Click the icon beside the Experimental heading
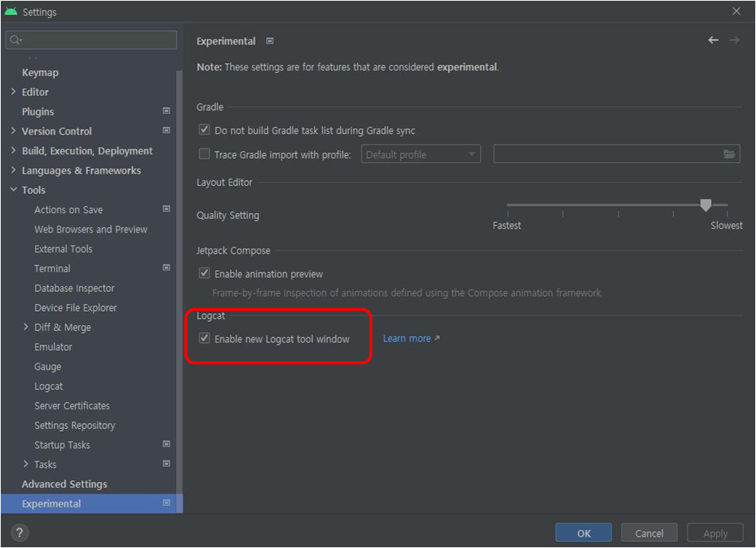The height and width of the screenshot is (548, 756). click(269, 41)
